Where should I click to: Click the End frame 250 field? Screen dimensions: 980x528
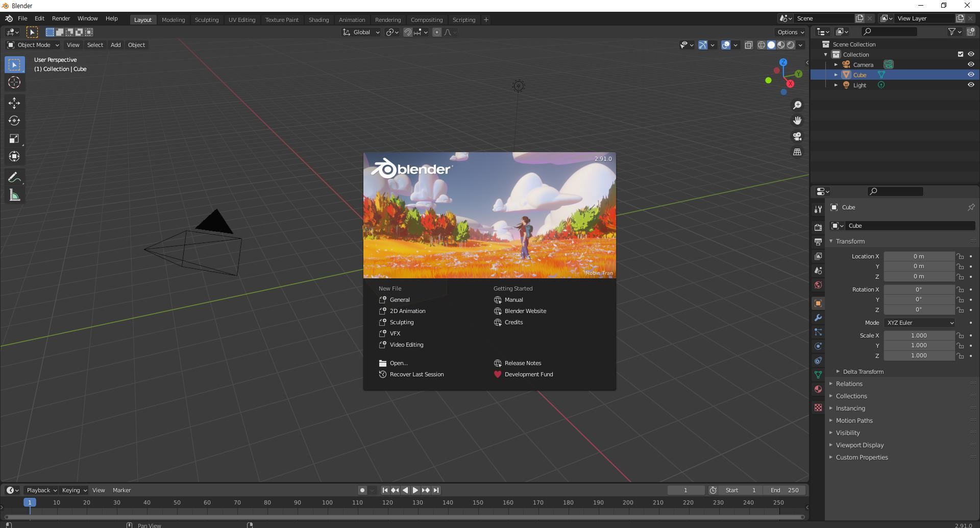(x=785, y=490)
